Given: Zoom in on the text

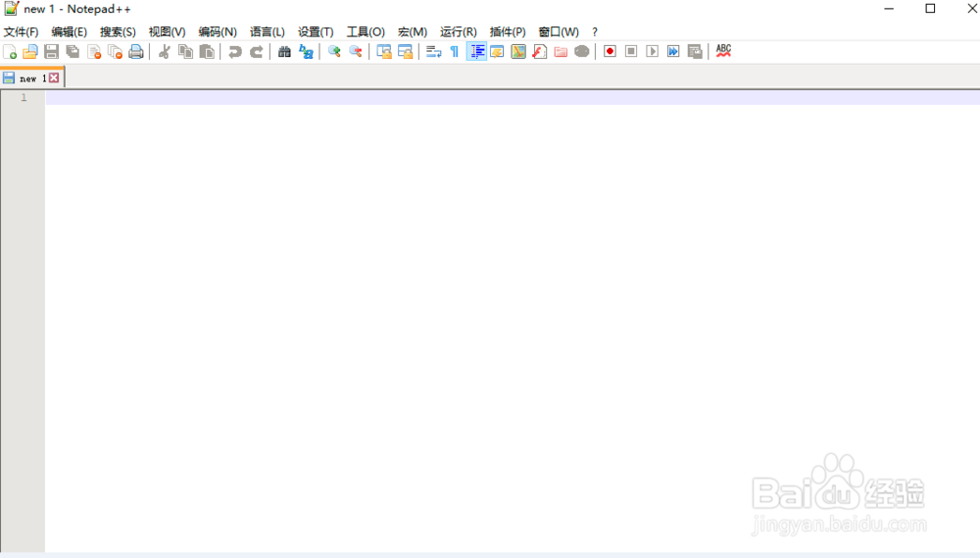Looking at the screenshot, I should click(334, 52).
